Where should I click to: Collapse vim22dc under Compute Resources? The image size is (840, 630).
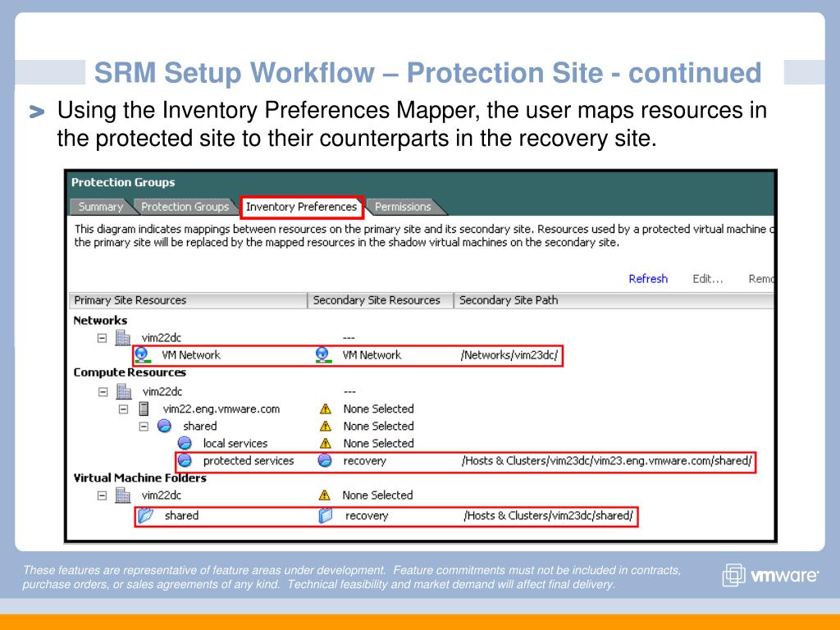coord(103,392)
